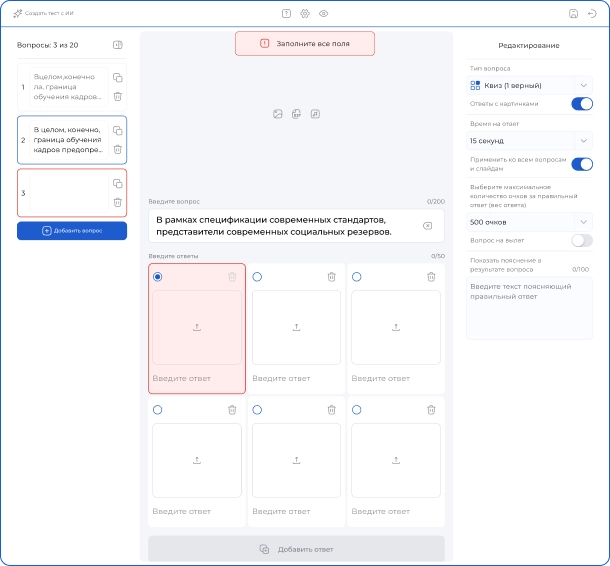Duplicate question 1 with the copy icon
Image resolution: width=610 pixels, height=566 pixels.
point(117,77)
